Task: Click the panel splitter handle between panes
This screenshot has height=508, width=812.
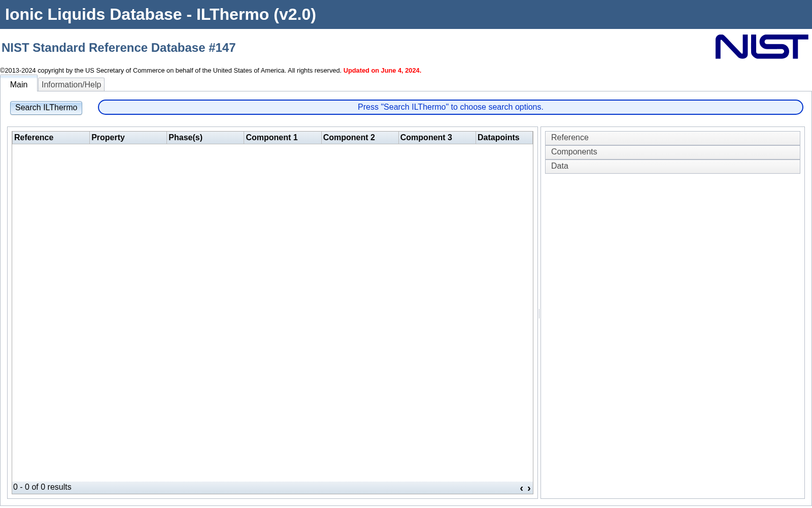Action: pyautogui.click(x=539, y=313)
